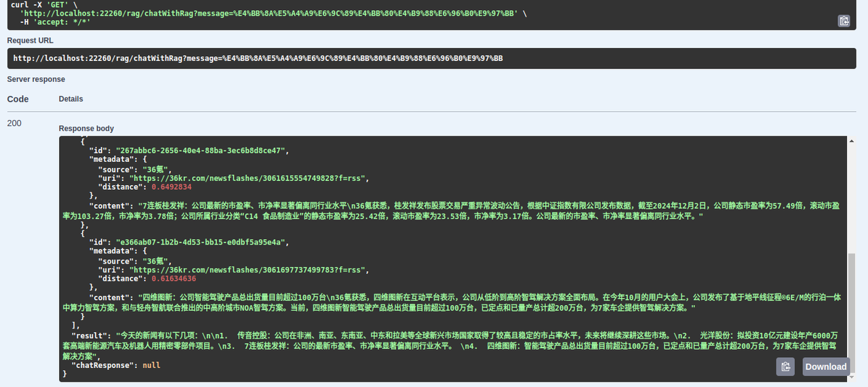Download the response body
The height and width of the screenshot is (387, 868).
(825, 367)
